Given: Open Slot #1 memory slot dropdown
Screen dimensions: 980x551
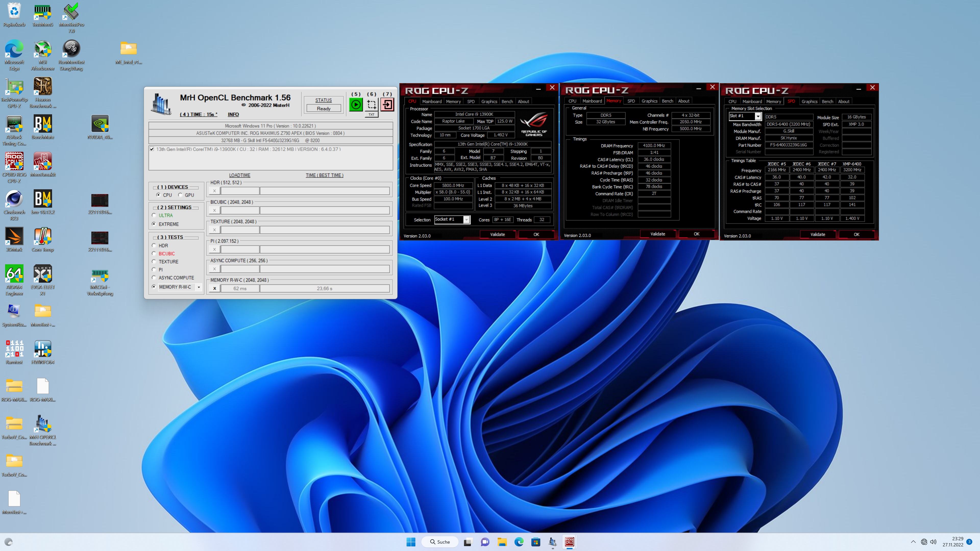Looking at the screenshot, I should pyautogui.click(x=757, y=116).
